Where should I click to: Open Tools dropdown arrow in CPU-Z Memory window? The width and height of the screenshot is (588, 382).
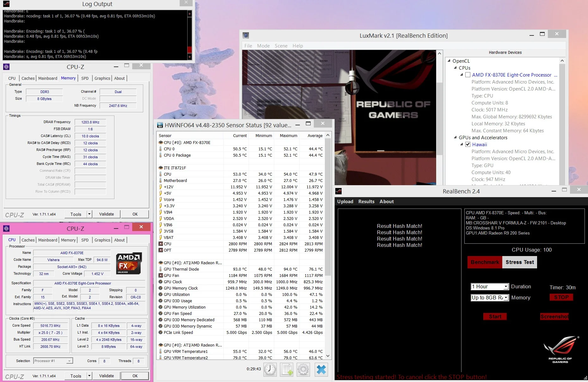tap(89, 214)
